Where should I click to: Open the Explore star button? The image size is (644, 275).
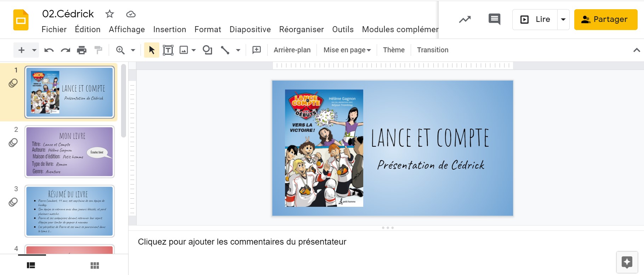[x=627, y=262]
